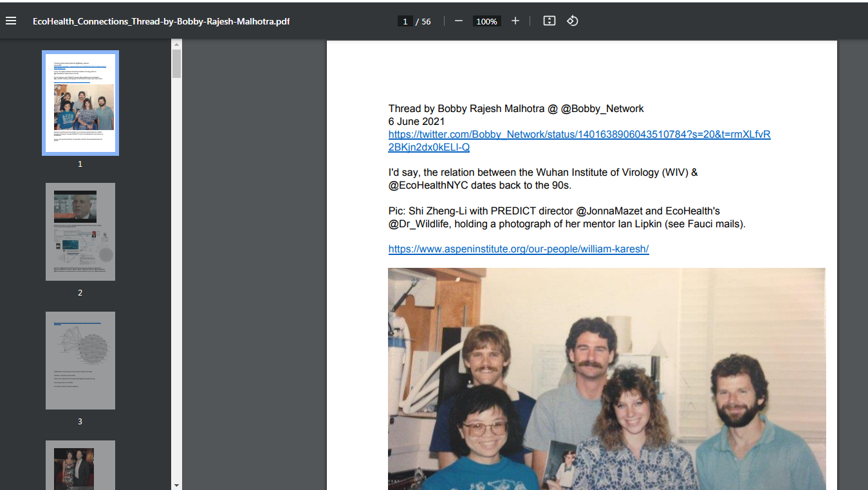Click the page label 3 under thumbnail
This screenshot has width=868, height=490.
[80, 422]
